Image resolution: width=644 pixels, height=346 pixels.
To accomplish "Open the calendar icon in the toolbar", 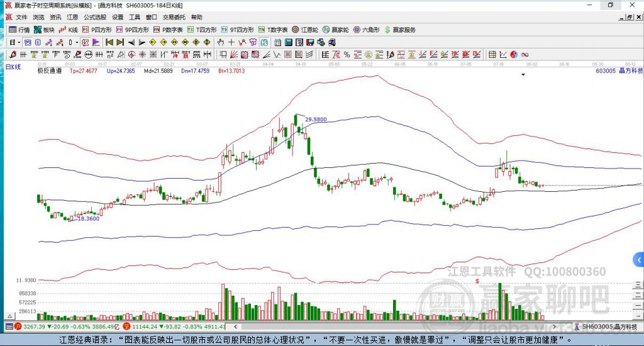I will [277, 42].
